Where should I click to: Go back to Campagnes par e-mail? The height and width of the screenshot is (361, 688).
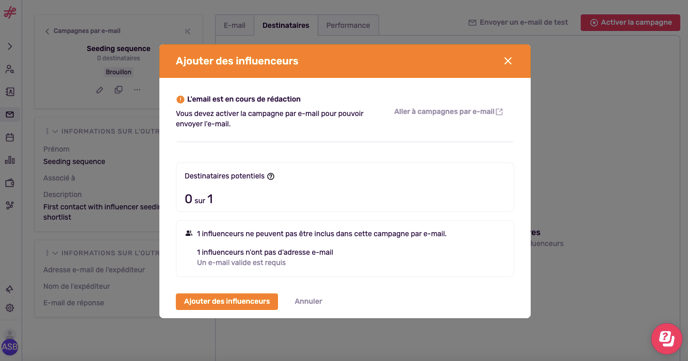[x=82, y=31]
